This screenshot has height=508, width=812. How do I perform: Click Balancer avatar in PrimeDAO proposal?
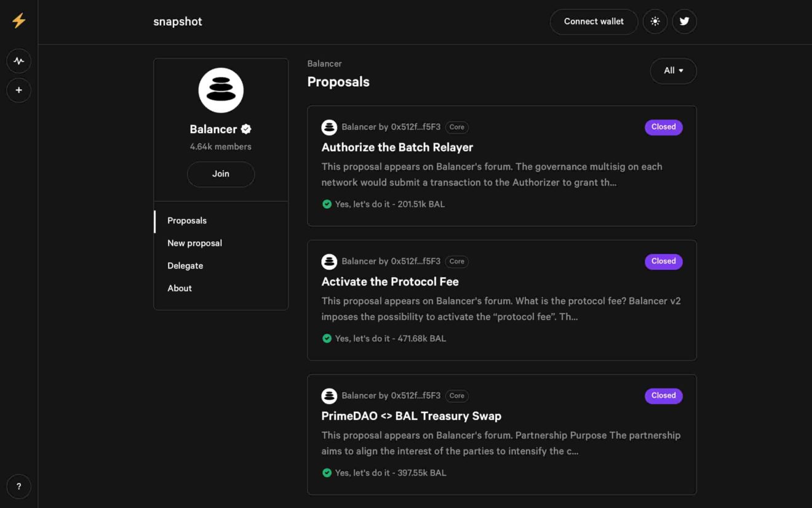click(329, 396)
